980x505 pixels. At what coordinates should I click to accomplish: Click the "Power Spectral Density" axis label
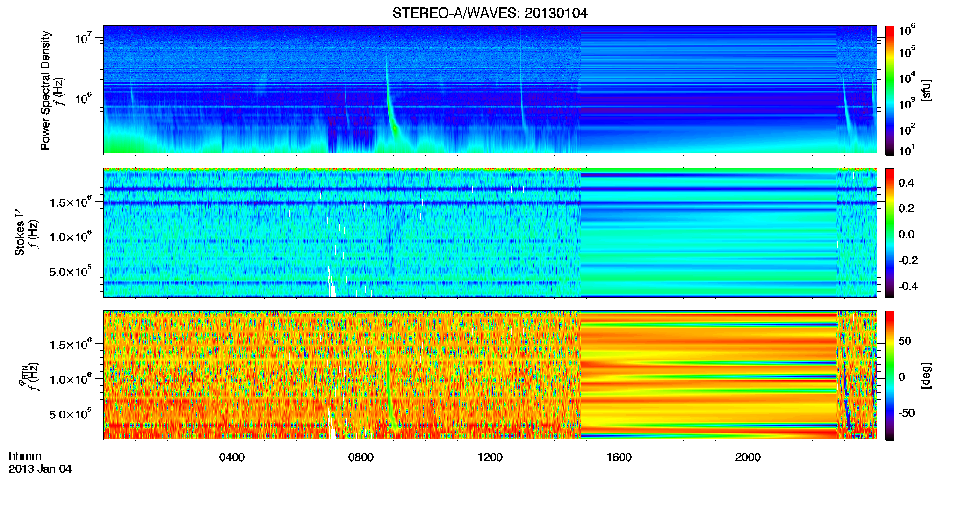point(45,90)
